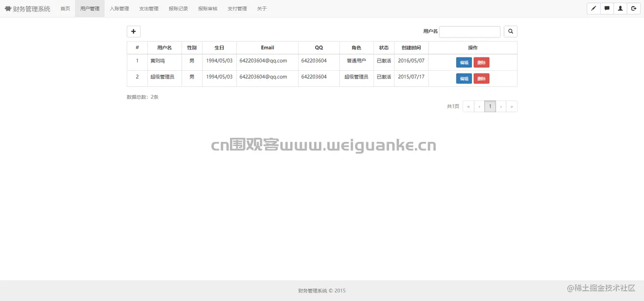The height and width of the screenshot is (301, 644).
Task: Click the plus add user button
Action: 133,32
